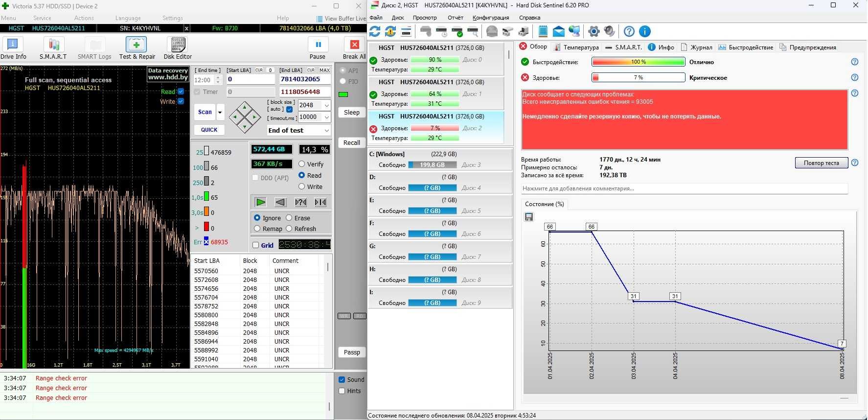Pause the running Victoria scan
This screenshot has width=868, height=420.
(x=318, y=48)
